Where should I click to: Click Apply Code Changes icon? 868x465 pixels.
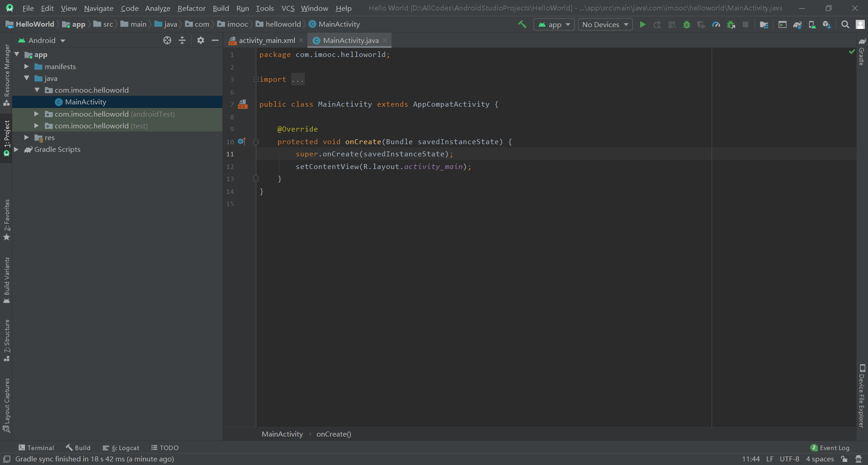(672, 24)
